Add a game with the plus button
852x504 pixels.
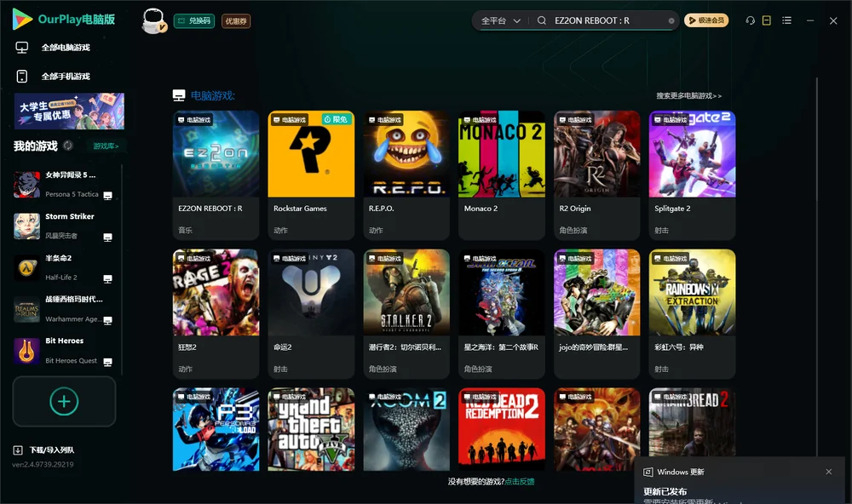pos(64,401)
